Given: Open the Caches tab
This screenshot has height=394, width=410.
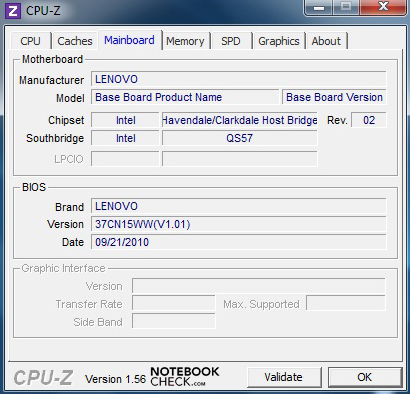Looking at the screenshot, I should 75,41.
